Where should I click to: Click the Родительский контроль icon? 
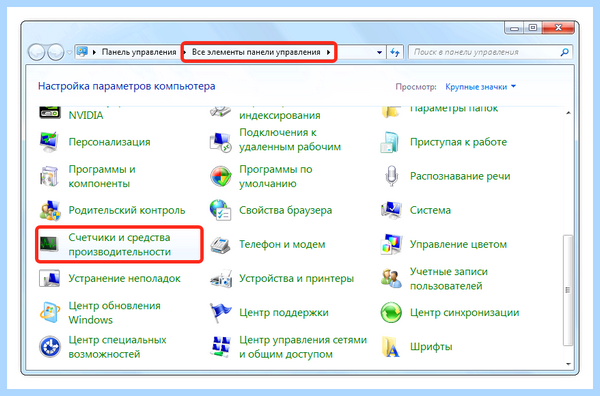50,210
